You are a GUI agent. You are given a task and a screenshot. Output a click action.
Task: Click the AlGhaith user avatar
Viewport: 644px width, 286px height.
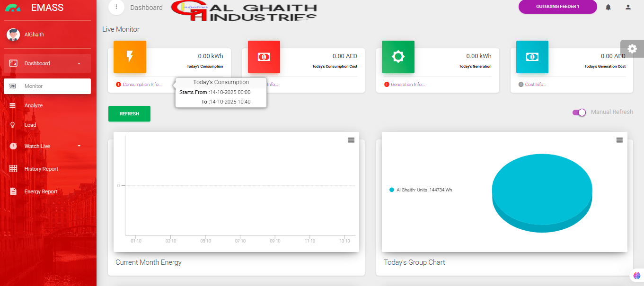pos(13,35)
